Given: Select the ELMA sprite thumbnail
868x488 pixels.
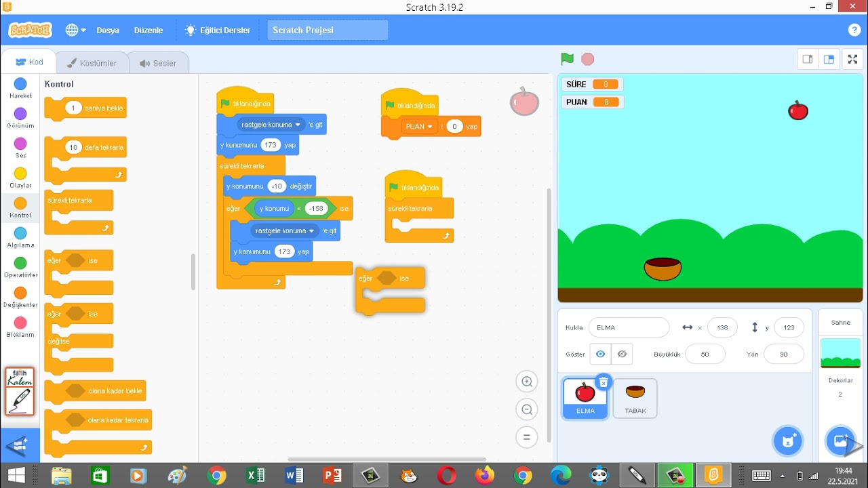Looking at the screenshot, I should [585, 398].
